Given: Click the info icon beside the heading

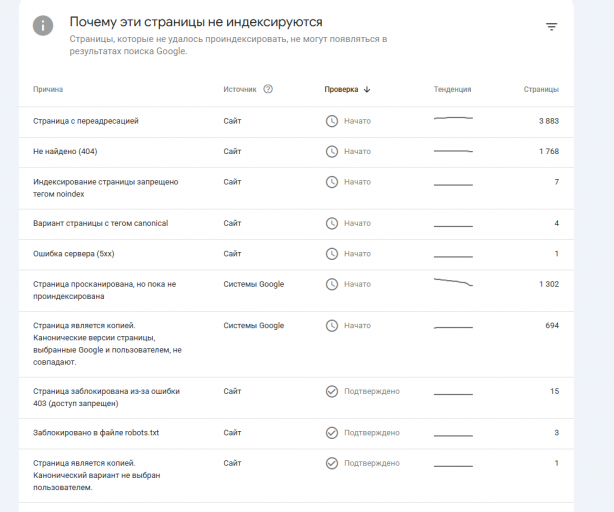Looking at the screenshot, I should tap(43, 26).
